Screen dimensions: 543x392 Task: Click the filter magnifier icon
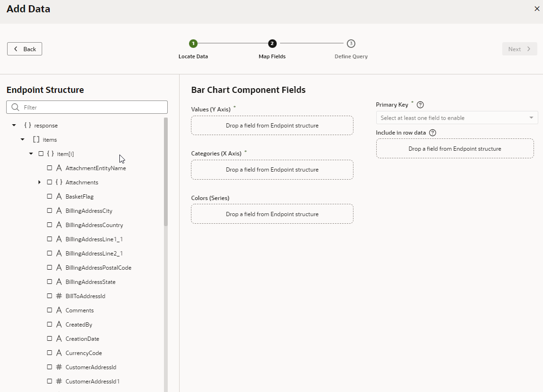(x=15, y=107)
